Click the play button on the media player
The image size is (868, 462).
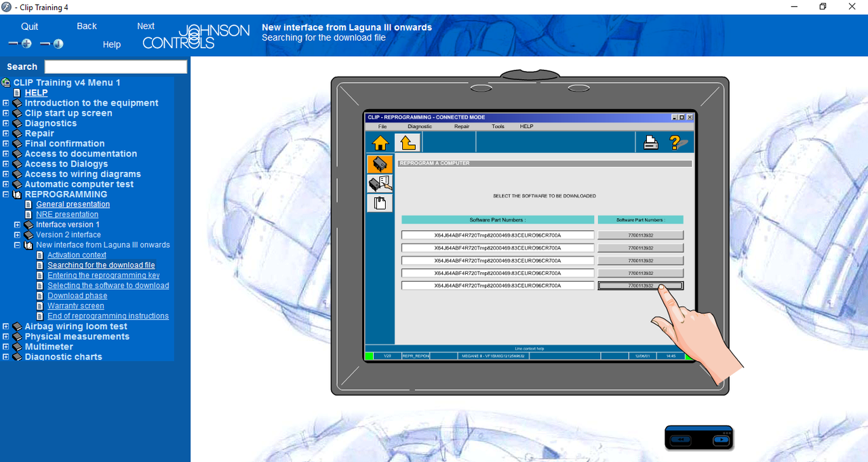pyautogui.click(x=720, y=440)
